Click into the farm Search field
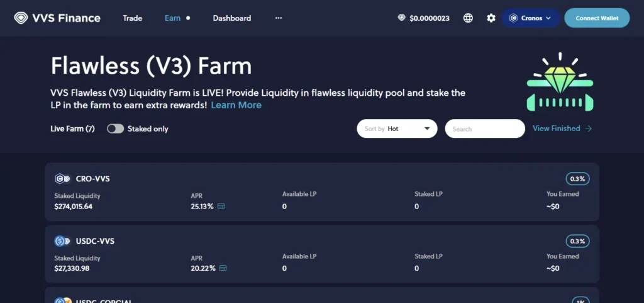644x303 pixels. point(484,129)
